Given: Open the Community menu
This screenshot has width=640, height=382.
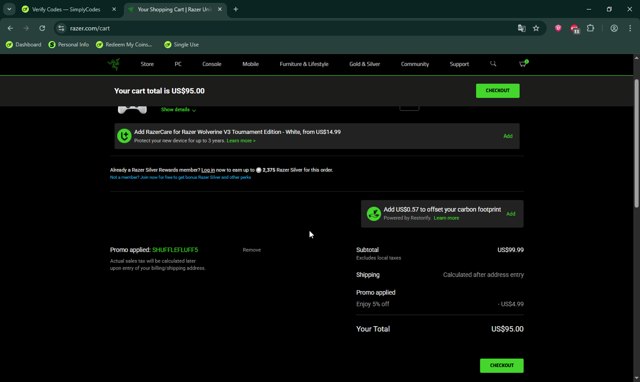Looking at the screenshot, I should (x=415, y=64).
